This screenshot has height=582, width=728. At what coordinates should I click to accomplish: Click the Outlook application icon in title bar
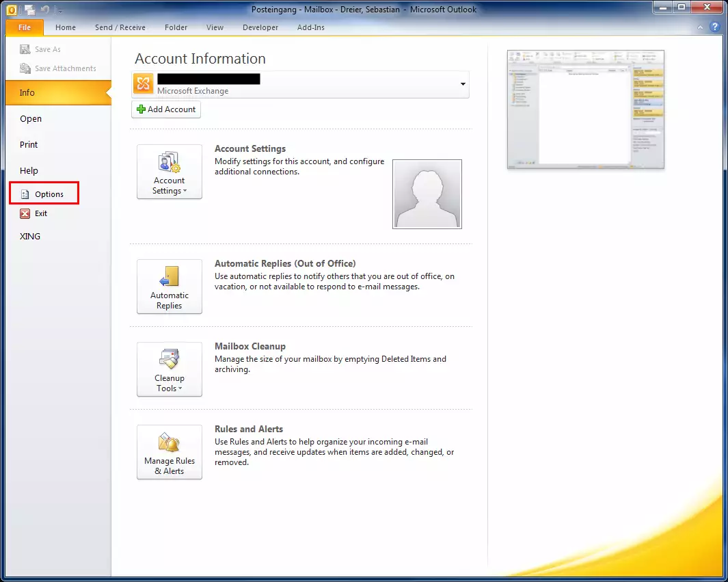coord(11,10)
